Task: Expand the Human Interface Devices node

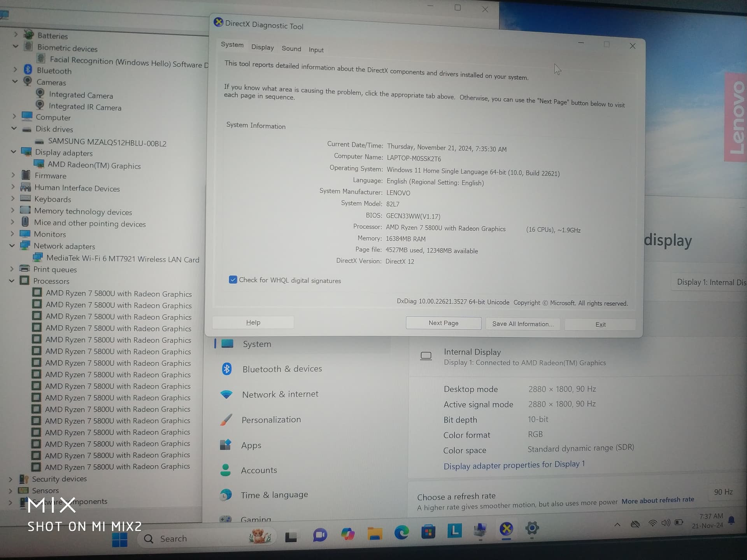Action: coord(13,187)
